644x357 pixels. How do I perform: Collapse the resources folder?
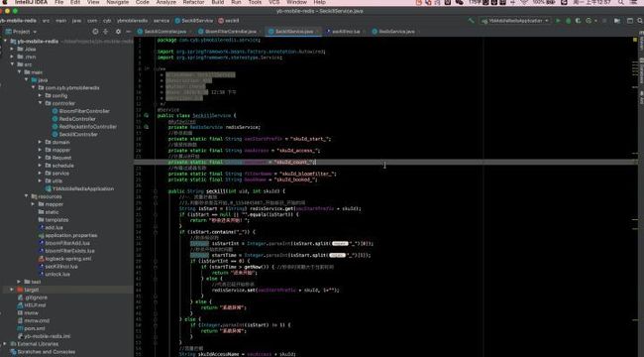pyautogui.click(x=27, y=196)
